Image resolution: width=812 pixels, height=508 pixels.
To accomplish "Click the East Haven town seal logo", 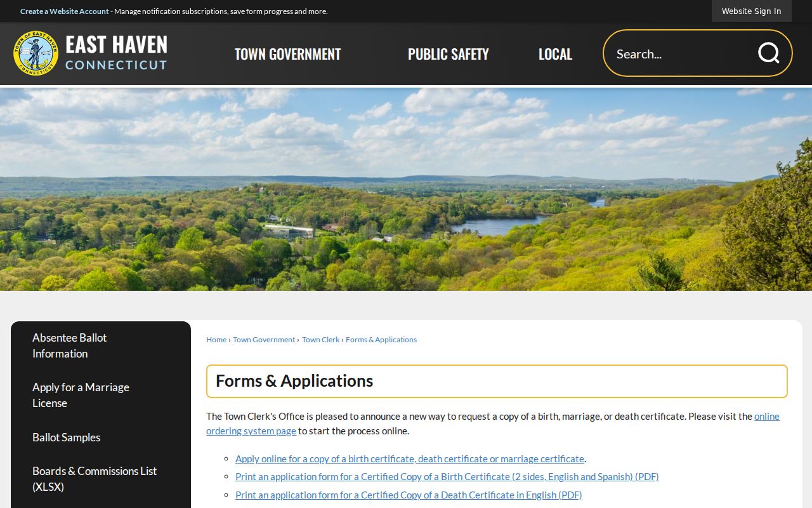I will (36, 53).
